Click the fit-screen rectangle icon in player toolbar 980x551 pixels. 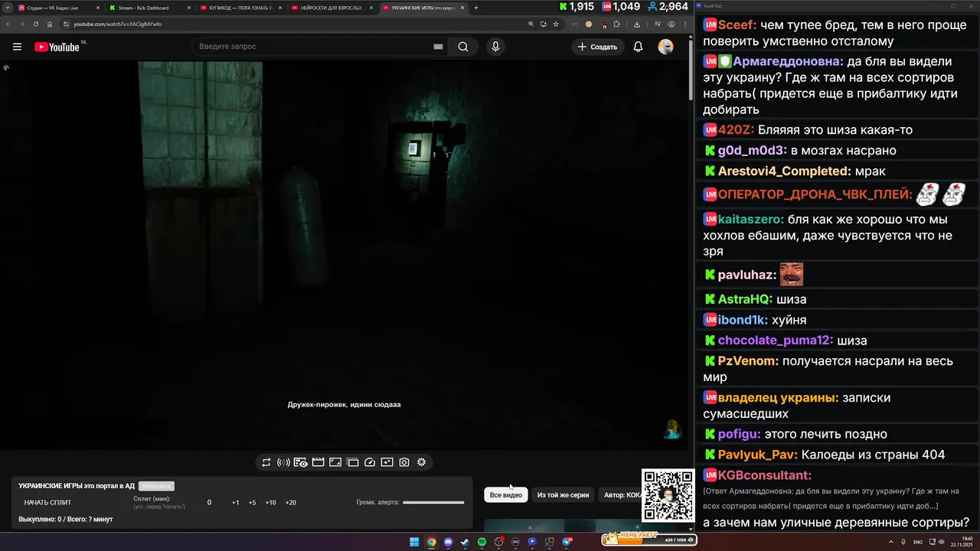click(335, 462)
